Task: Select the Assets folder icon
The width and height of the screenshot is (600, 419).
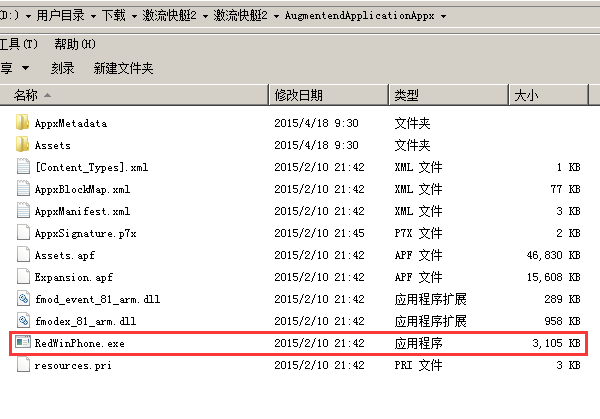Action: click(x=22, y=145)
